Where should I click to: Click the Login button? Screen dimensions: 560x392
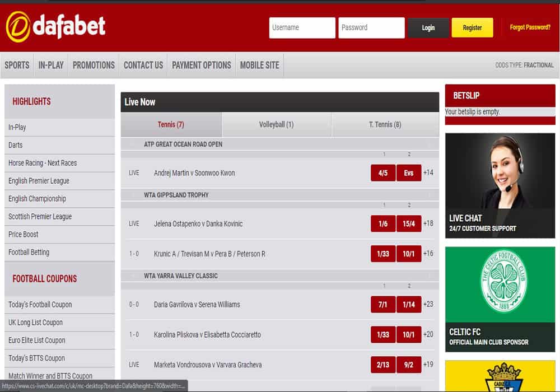tap(428, 27)
